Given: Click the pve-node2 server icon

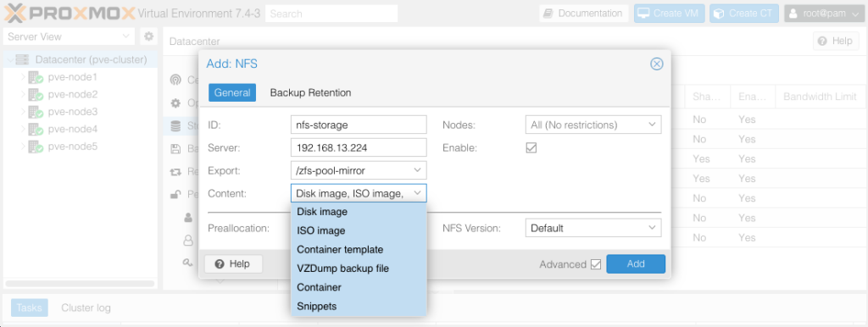Looking at the screenshot, I should [36, 95].
